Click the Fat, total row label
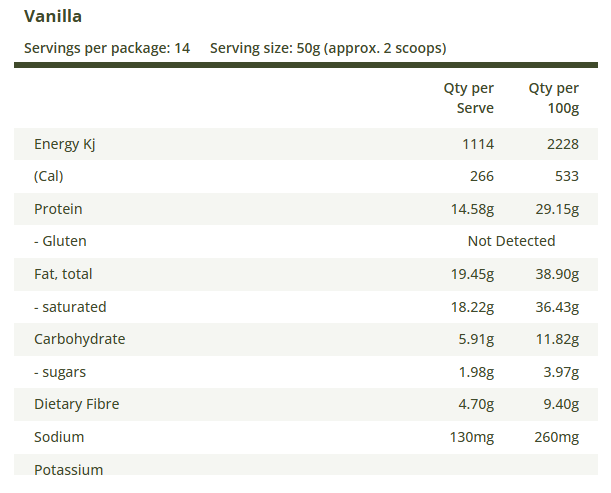This screenshot has width=611, height=493. tap(63, 274)
